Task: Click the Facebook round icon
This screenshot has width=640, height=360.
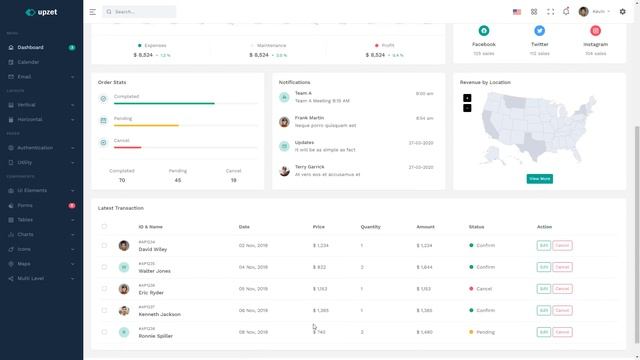Action: pos(484,31)
